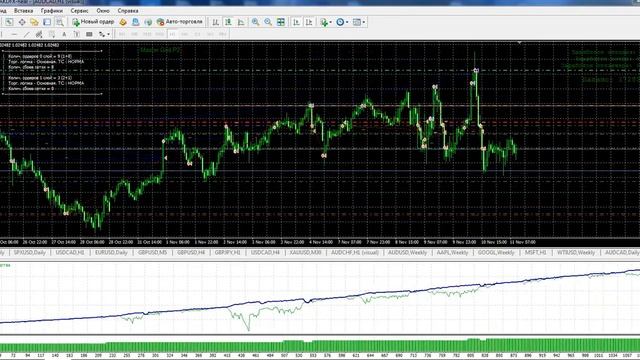The height and width of the screenshot is (360, 640).
Task: Switch to AAPL,Weekly chart tab
Action: [x=452, y=253]
